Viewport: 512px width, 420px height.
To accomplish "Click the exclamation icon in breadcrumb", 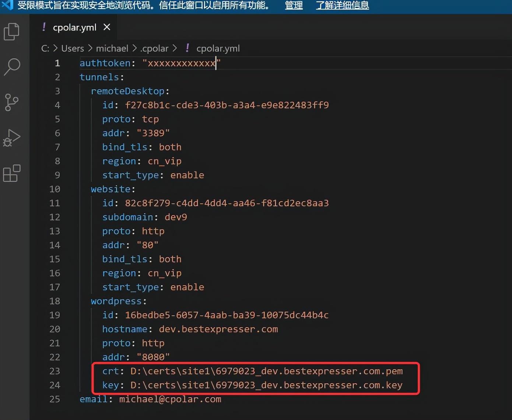I will 187,48.
